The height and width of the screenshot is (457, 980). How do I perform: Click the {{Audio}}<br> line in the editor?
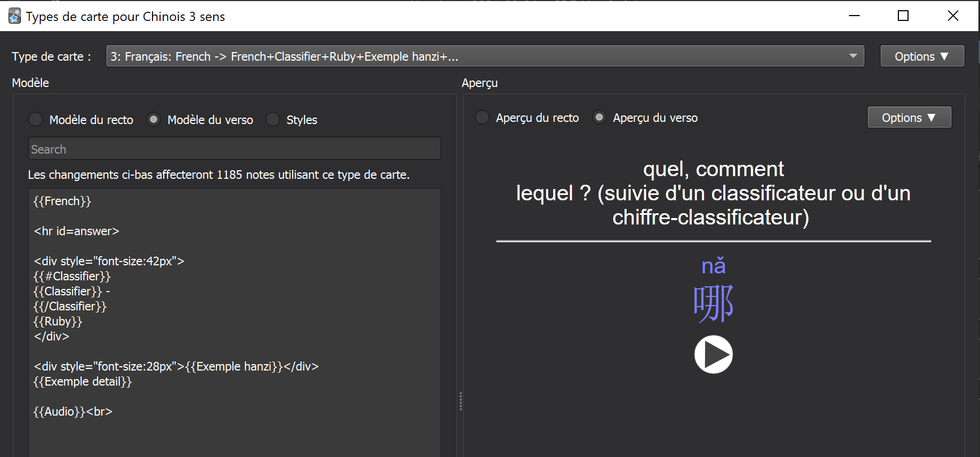point(73,412)
